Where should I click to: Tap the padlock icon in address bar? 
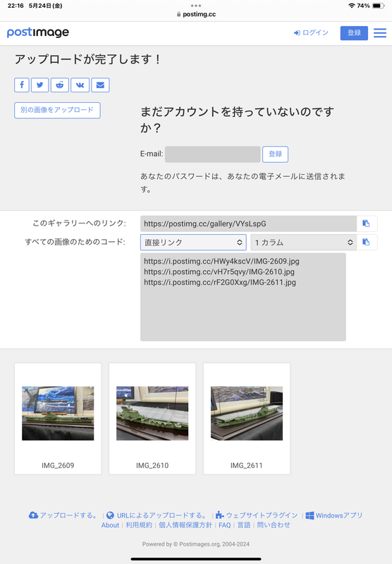tap(179, 14)
